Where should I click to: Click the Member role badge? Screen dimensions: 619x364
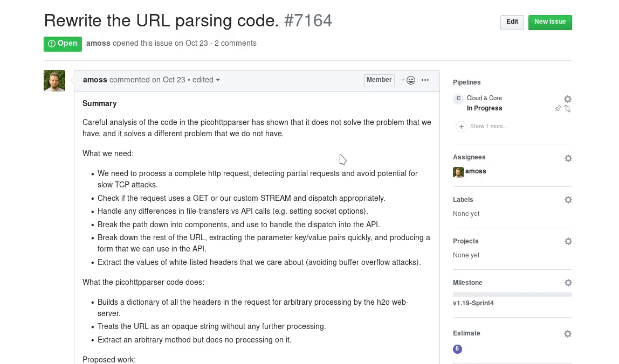tap(379, 80)
